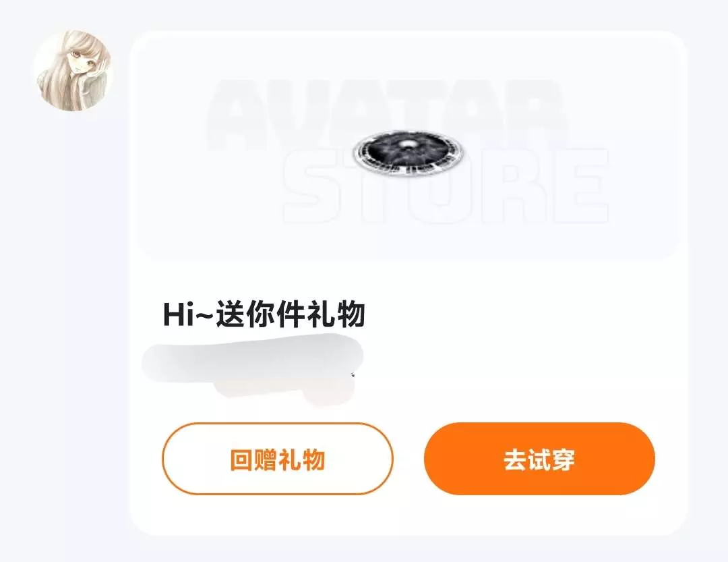Click the pale background above the gift card
728x562 pixels.
pos(408,15)
